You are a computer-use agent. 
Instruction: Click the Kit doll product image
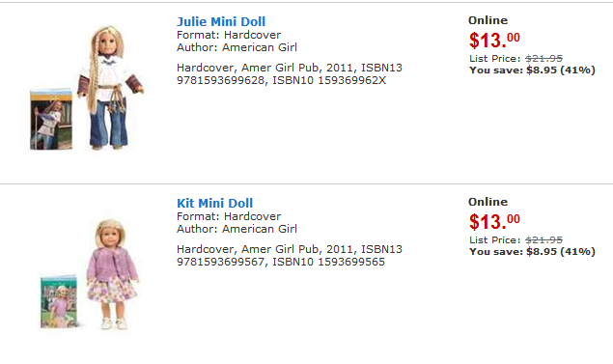112,274
